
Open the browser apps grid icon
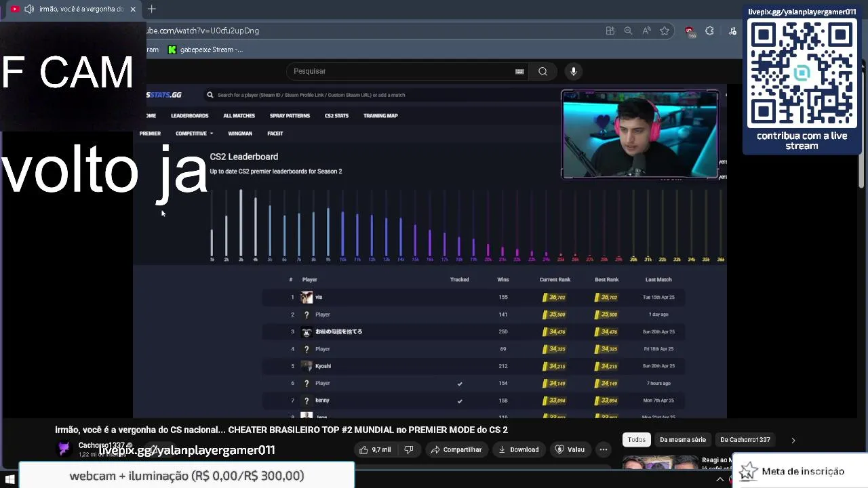(x=610, y=30)
